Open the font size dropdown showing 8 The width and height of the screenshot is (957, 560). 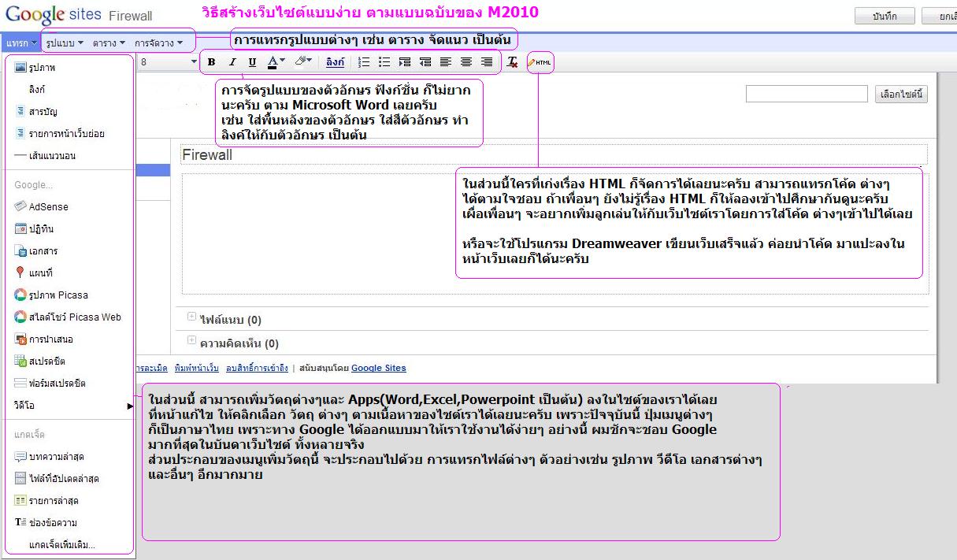tap(169, 61)
